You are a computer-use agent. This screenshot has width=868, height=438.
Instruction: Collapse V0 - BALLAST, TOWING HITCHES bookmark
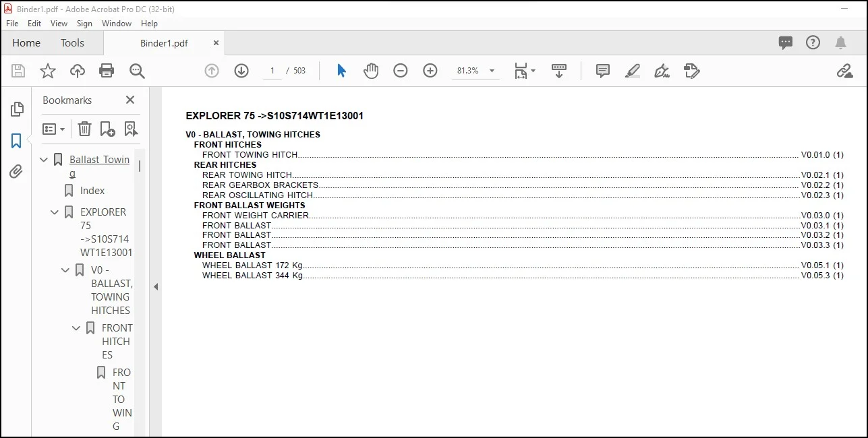[65, 270]
